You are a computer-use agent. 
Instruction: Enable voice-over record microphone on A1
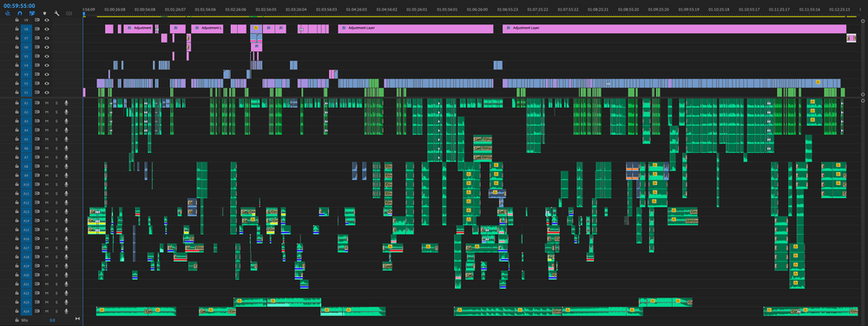pyautogui.click(x=66, y=103)
